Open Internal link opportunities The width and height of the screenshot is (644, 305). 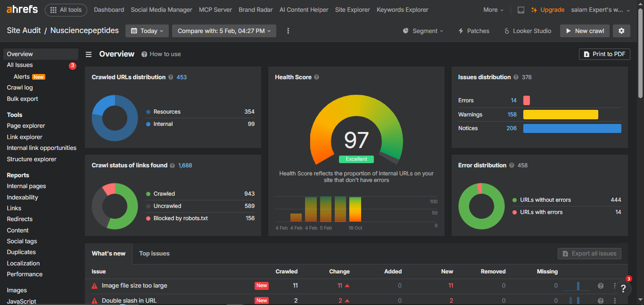click(x=41, y=148)
